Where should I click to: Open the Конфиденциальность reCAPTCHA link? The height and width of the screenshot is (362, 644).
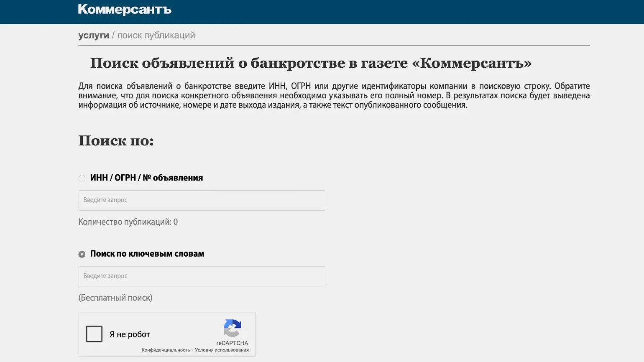(x=166, y=350)
